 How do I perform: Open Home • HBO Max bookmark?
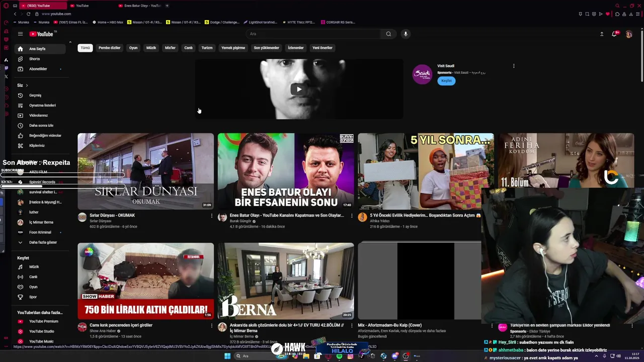pyautogui.click(x=108, y=22)
